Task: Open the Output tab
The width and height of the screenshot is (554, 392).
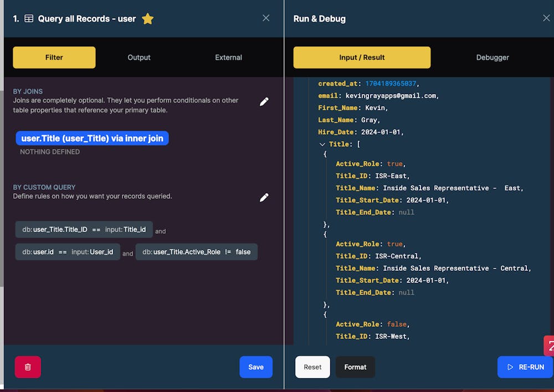Action: point(139,58)
